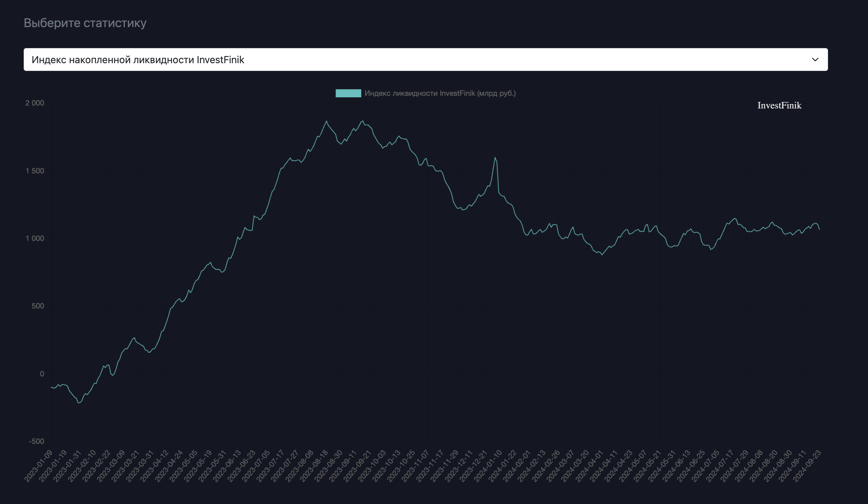Click the 2024-04-11 date label
This screenshot has width=868, height=504.
(603, 466)
